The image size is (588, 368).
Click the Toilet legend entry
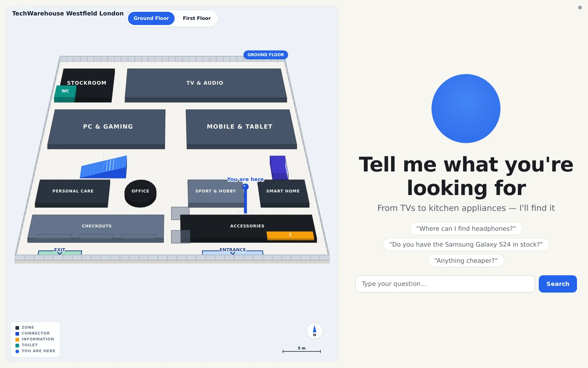[26, 345]
